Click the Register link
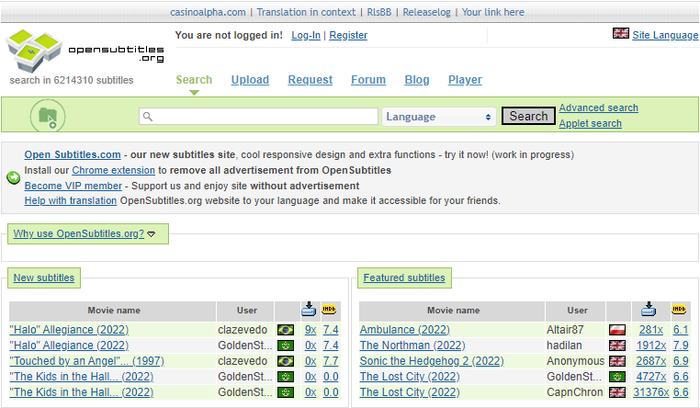The image size is (700, 408). click(348, 35)
